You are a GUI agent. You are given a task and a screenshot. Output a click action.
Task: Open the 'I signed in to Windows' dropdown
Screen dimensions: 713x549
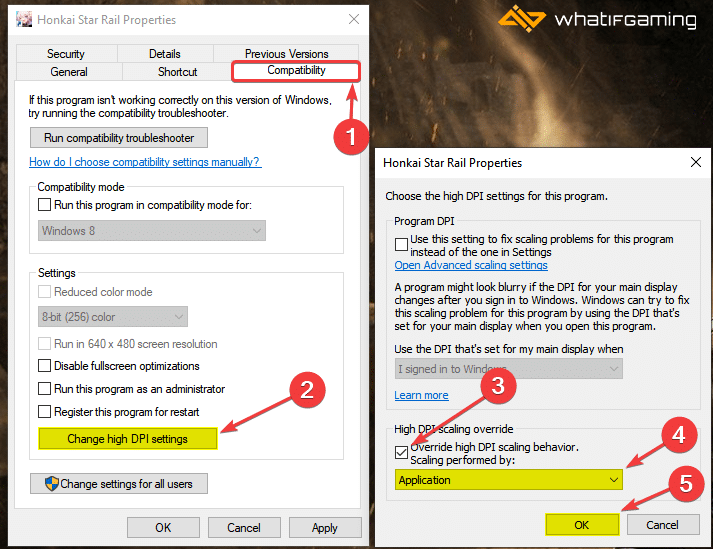tap(509, 369)
